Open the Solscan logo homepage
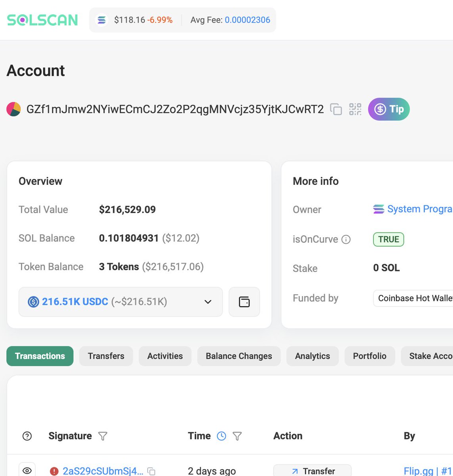Image resolution: width=453 pixels, height=476 pixels. 42,20
